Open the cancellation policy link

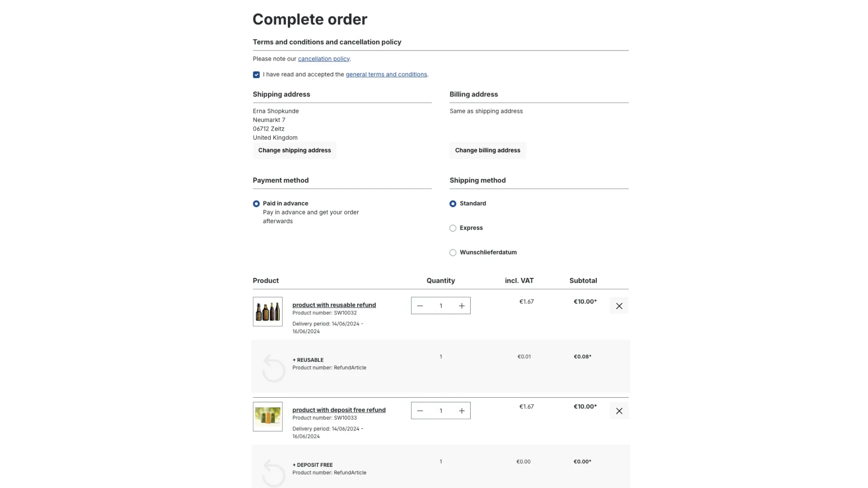point(324,59)
